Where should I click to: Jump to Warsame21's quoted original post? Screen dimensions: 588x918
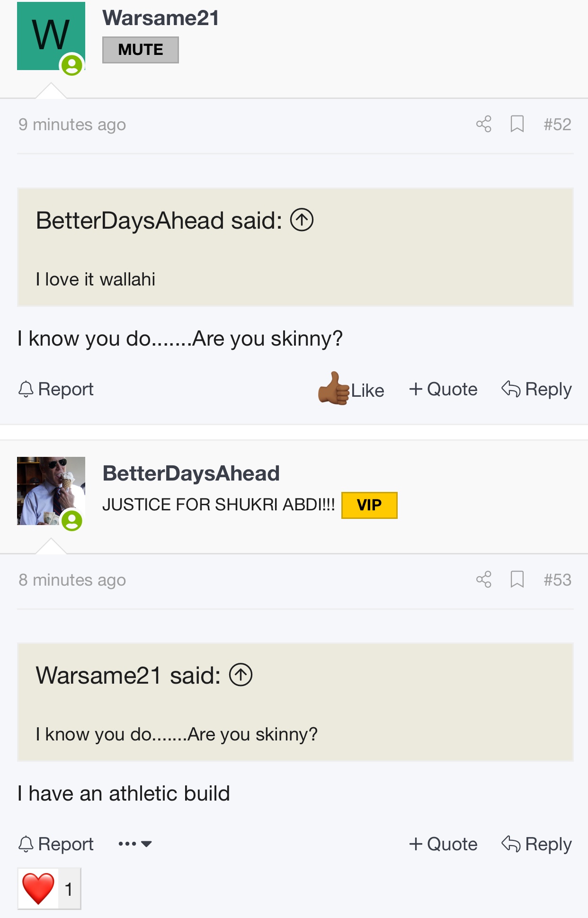tap(241, 675)
